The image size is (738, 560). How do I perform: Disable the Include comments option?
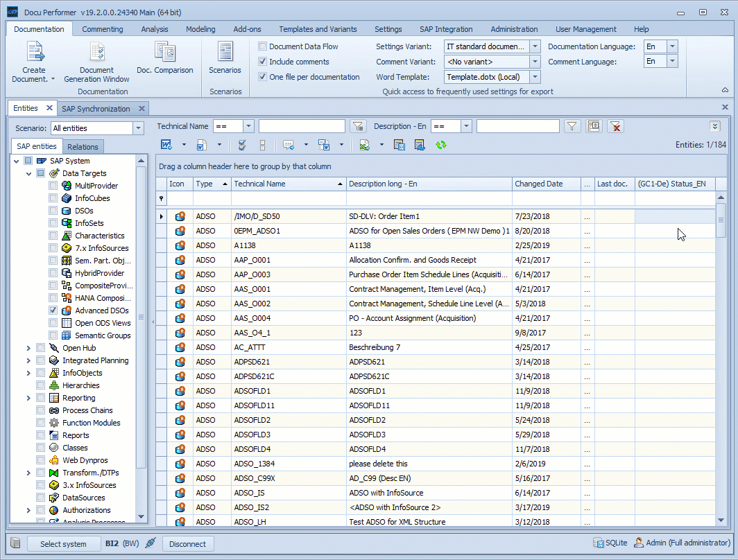(261, 62)
